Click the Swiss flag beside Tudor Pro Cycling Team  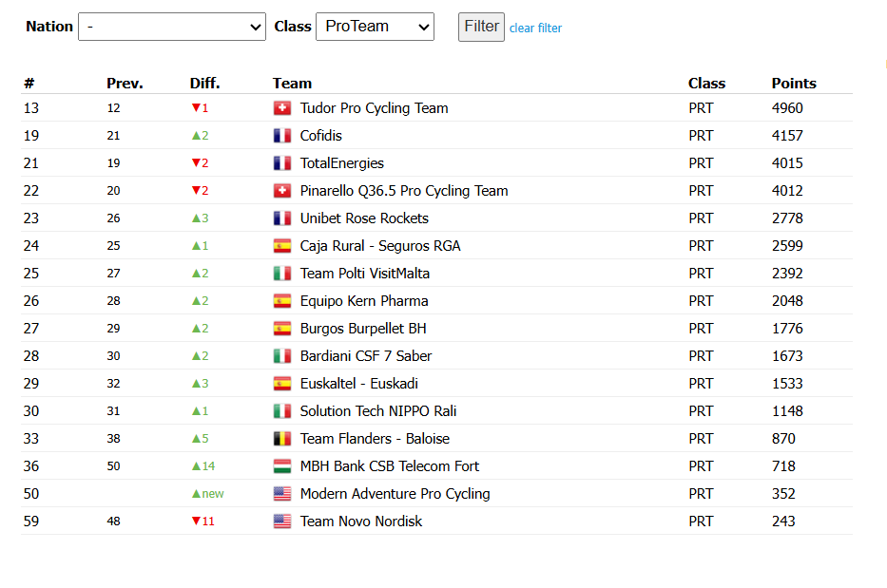[x=281, y=108]
